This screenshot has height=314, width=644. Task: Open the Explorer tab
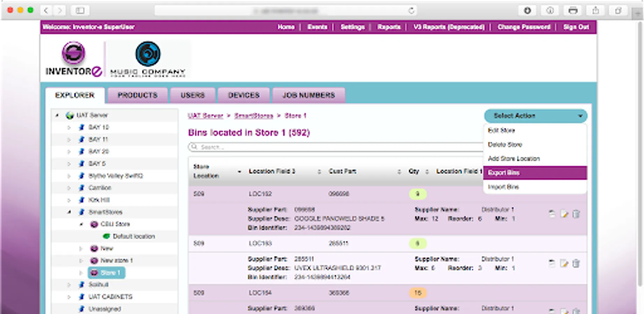75,95
